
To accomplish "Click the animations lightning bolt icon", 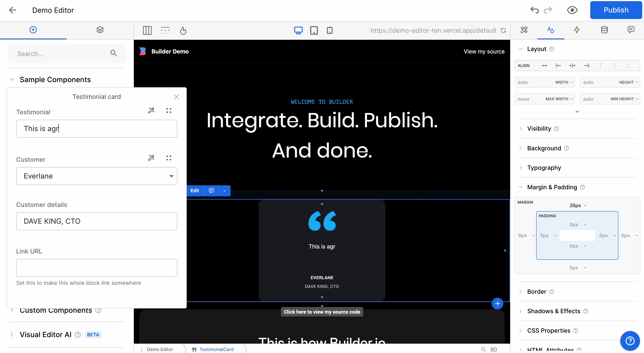I will tap(577, 30).
